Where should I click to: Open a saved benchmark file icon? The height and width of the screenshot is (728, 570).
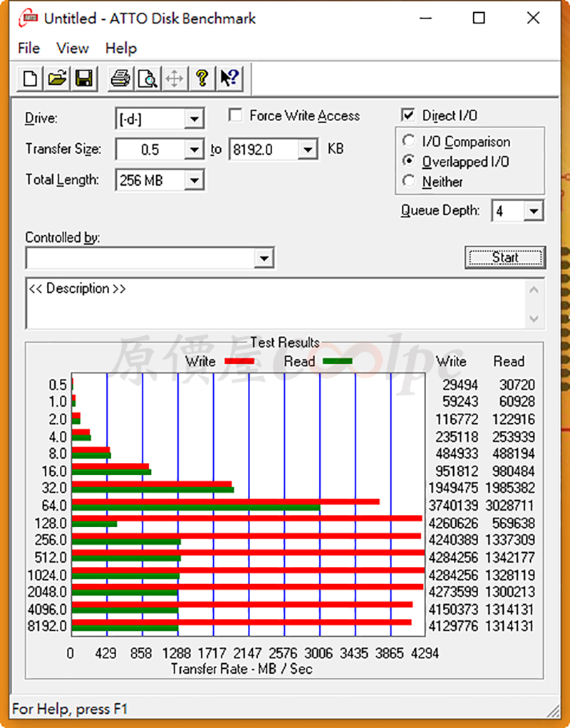point(57,78)
